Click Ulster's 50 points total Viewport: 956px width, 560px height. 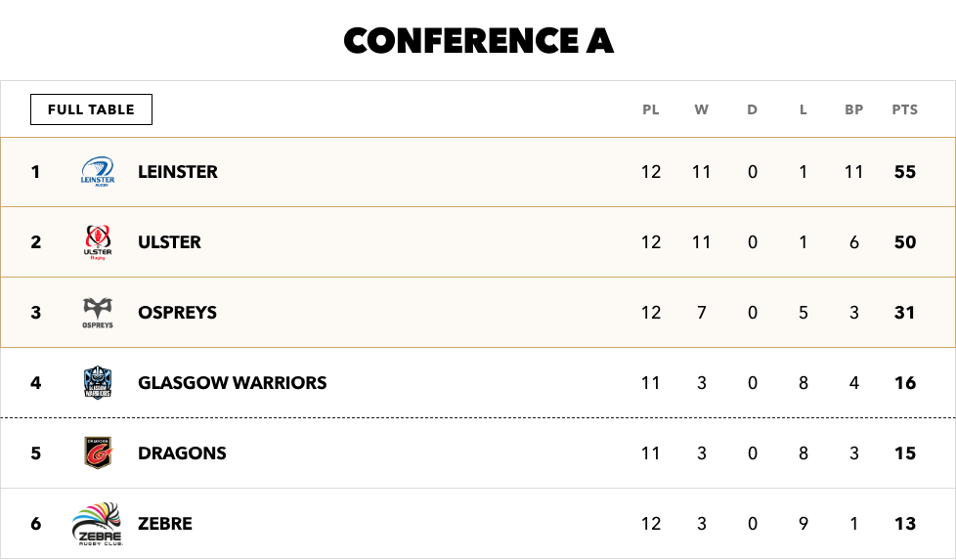coord(905,242)
